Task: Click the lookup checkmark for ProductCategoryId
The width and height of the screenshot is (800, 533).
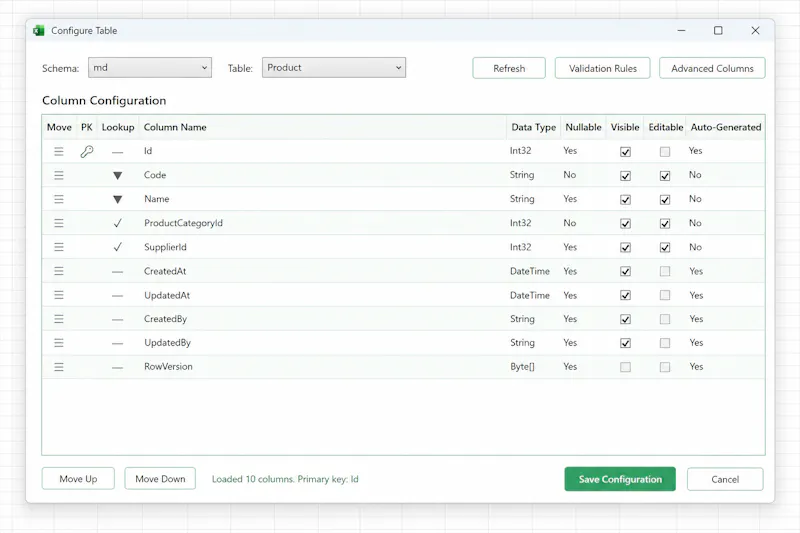Action: point(117,223)
